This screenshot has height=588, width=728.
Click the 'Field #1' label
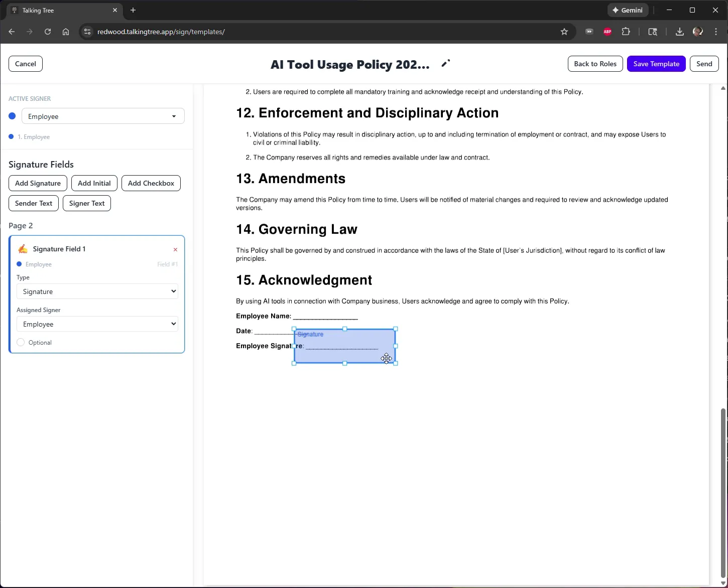coord(167,264)
